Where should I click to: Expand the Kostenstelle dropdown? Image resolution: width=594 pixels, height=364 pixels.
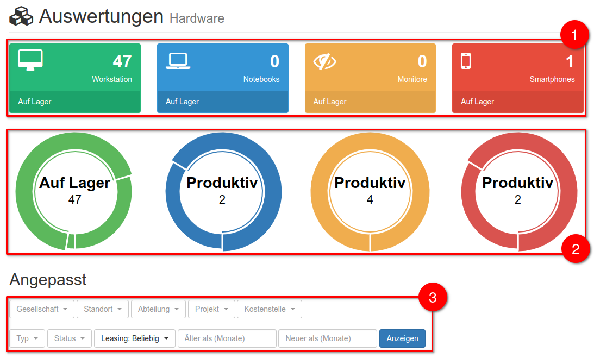pos(269,309)
